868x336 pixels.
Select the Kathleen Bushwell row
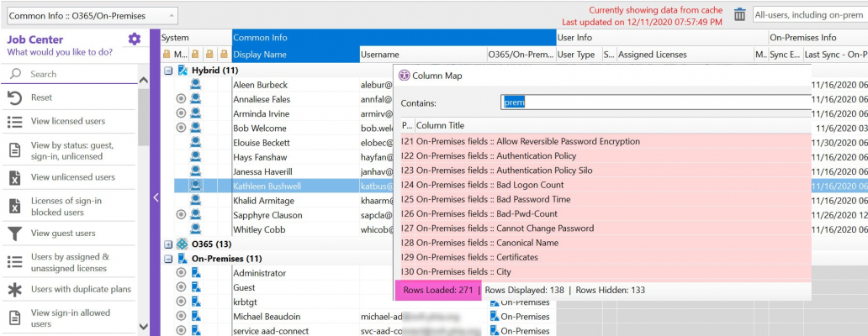(x=283, y=186)
